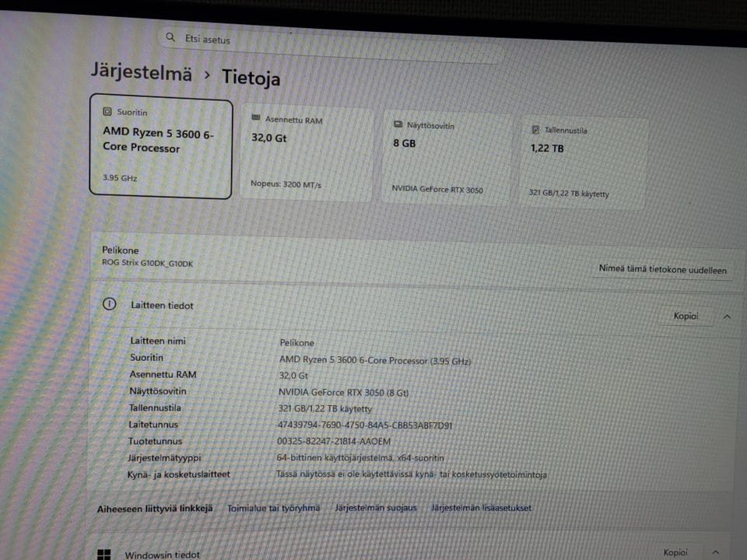Click the Windows logo beside Windowsin tiedot
747x560 pixels.
point(103,555)
